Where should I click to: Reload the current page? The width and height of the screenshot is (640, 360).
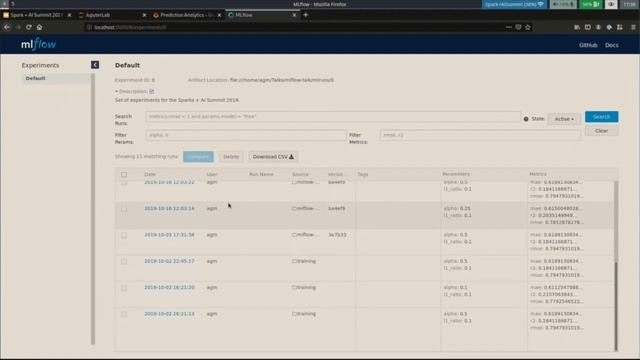pyautogui.click(x=29, y=27)
